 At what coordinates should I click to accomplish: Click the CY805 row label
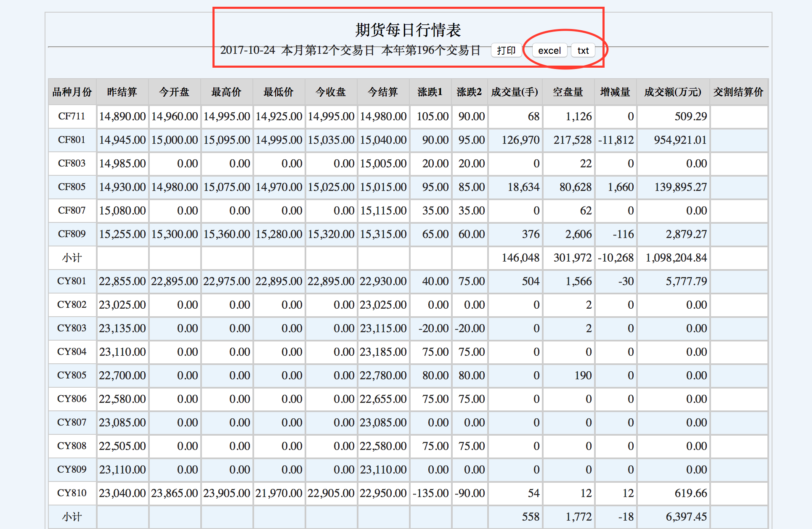72,375
